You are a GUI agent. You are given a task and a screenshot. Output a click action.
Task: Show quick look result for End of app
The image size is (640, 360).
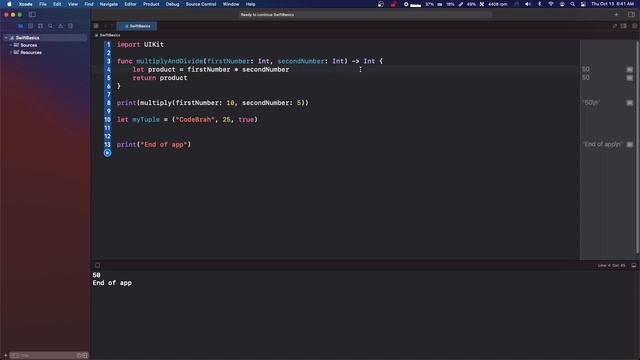[x=630, y=144]
